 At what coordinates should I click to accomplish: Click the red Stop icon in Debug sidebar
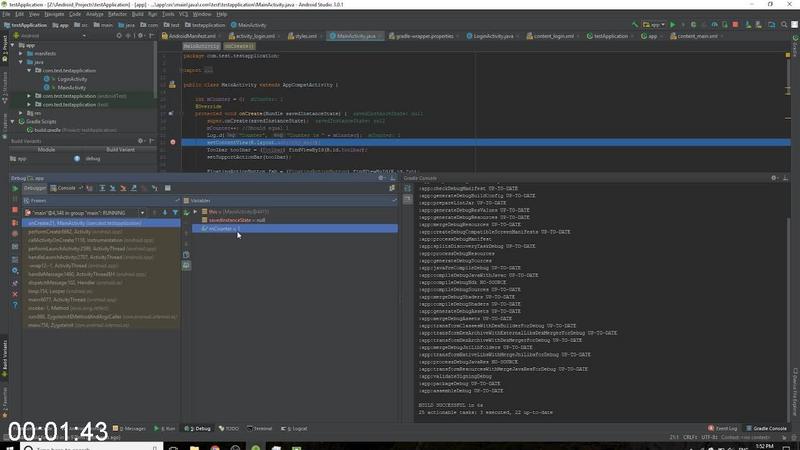point(15,210)
